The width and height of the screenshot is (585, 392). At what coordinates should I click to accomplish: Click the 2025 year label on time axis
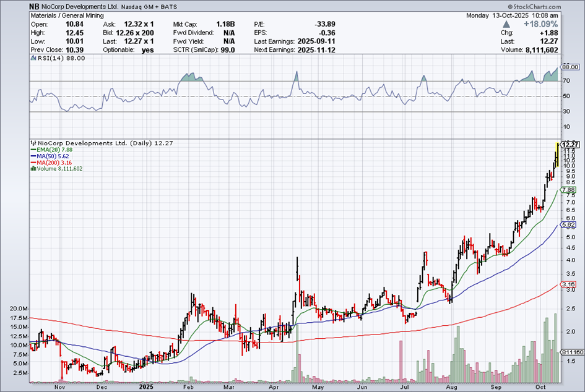[146, 387]
